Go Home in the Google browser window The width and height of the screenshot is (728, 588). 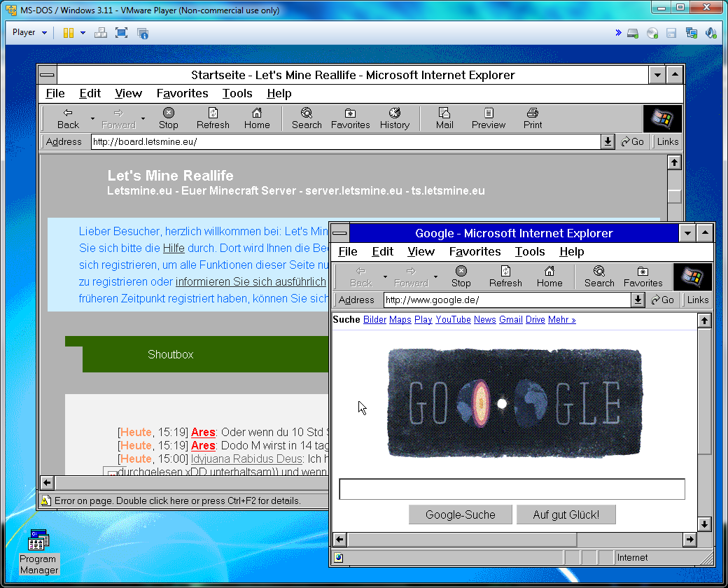click(x=549, y=276)
